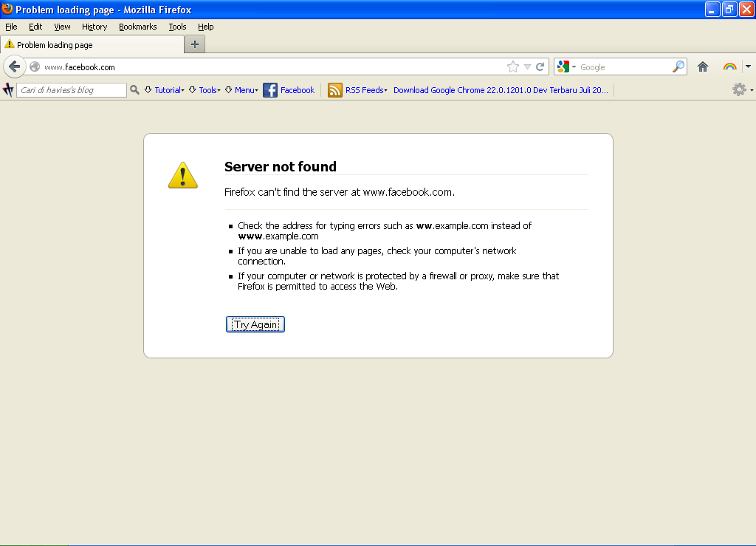Open the Facebook toolbar link
Viewport: 756px width, 546px height.
(x=298, y=90)
